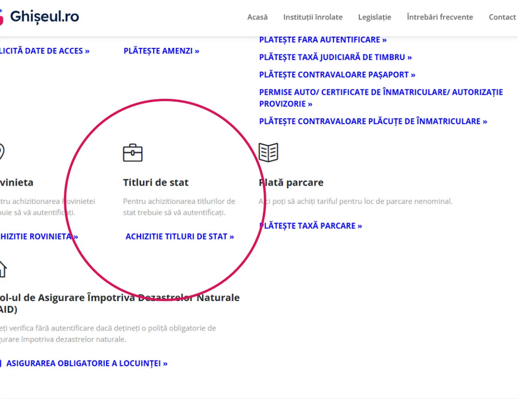Click PLATEȘTE FARA AUTENTIFICARE link
This screenshot has height=399, width=532.
[x=323, y=40]
